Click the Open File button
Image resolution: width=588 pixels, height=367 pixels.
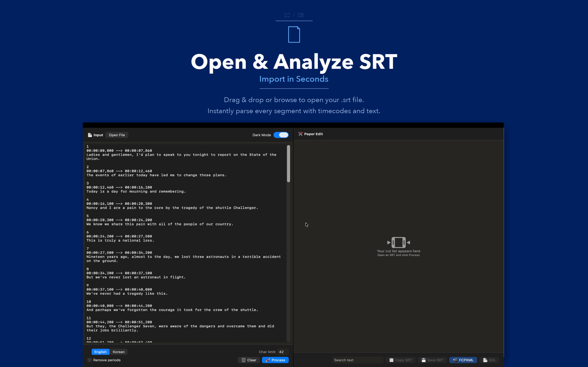tap(117, 135)
